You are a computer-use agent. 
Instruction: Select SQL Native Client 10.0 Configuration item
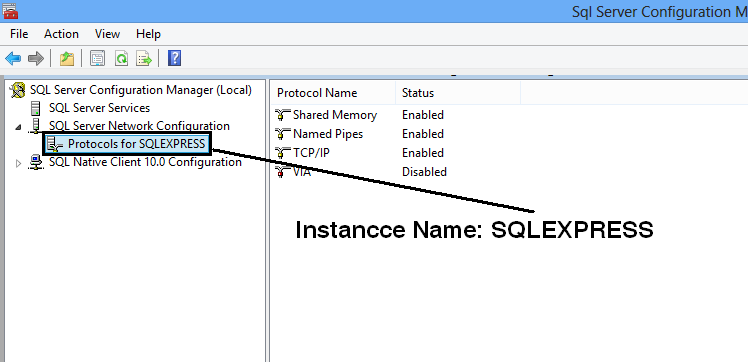tap(145, 162)
